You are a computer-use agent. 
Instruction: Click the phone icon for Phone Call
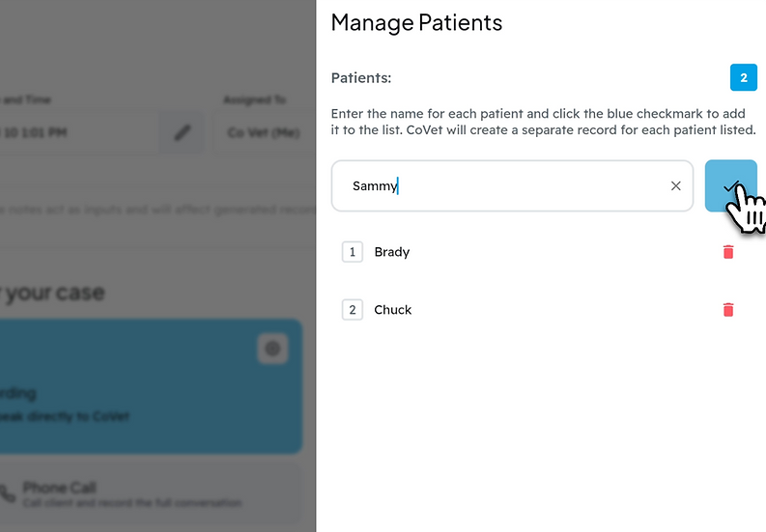pyautogui.click(x=8, y=494)
